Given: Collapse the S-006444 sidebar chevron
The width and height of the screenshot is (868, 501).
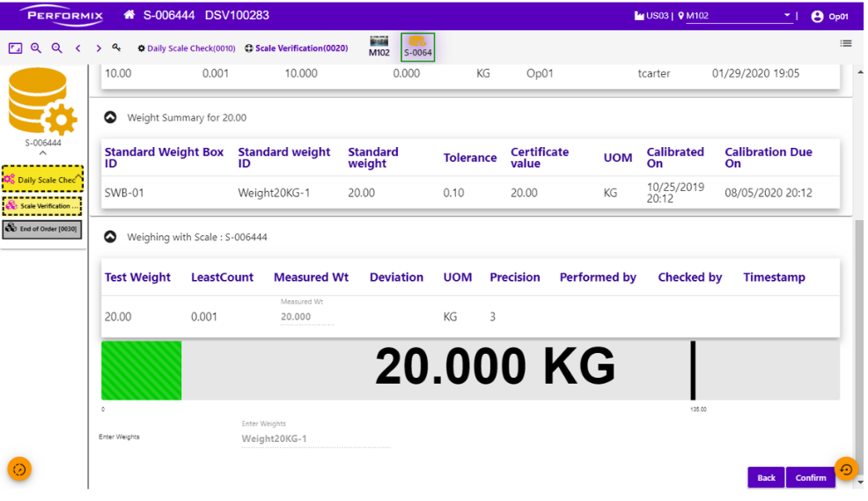Looking at the screenshot, I should (x=42, y=153).
